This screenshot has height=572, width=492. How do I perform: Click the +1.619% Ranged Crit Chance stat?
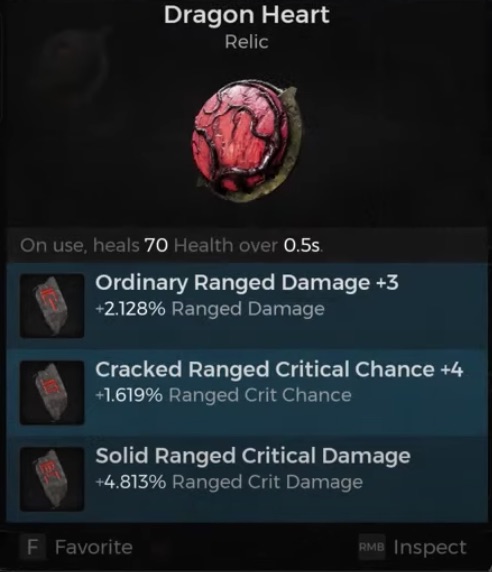(x=223, y=395)
